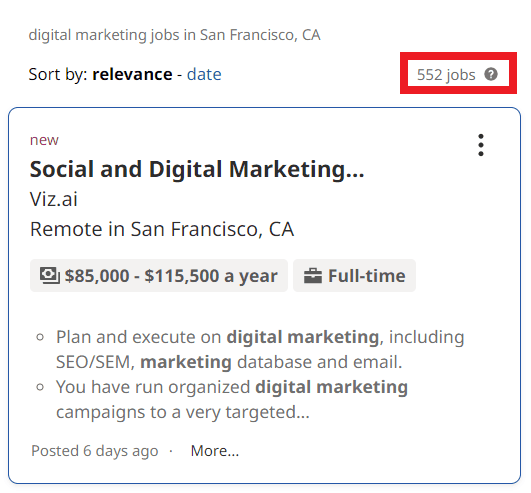Open the three-dot options menu on job card
The width and height of the screenshot is (531, 493).
pyautogui.click(x=481, y=145)
